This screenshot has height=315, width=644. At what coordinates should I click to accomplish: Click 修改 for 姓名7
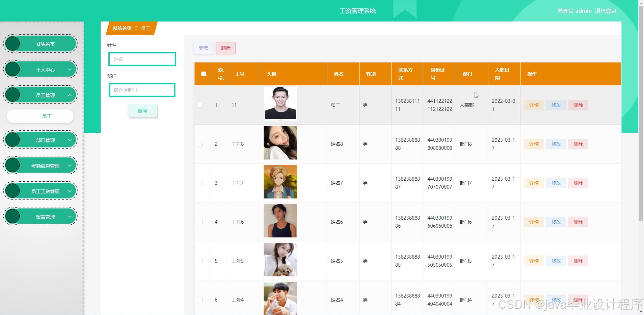click(x=556, y=183)
